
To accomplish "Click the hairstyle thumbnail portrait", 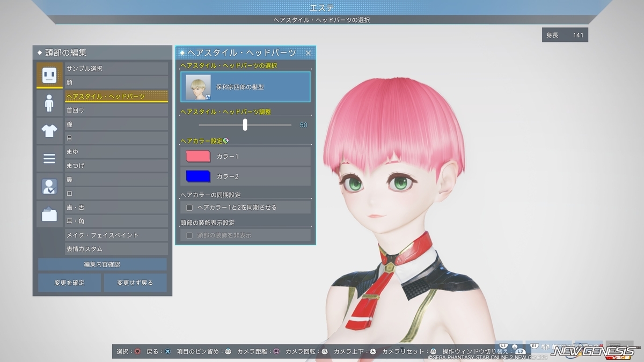I will 198,87.
